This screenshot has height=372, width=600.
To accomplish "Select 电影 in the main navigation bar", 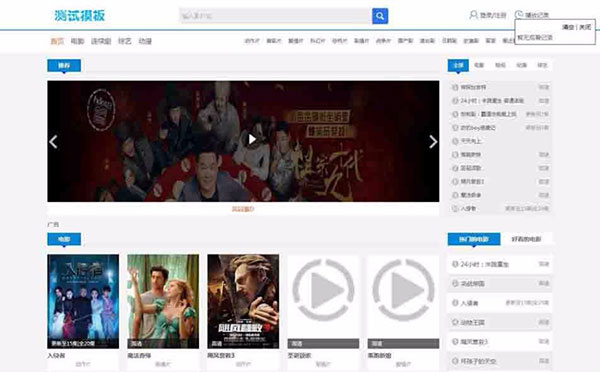I will click(77, 41).
